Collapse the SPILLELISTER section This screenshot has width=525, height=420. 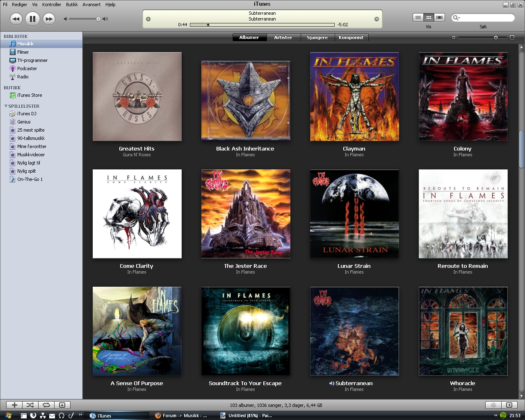click(x=6, y=106)
